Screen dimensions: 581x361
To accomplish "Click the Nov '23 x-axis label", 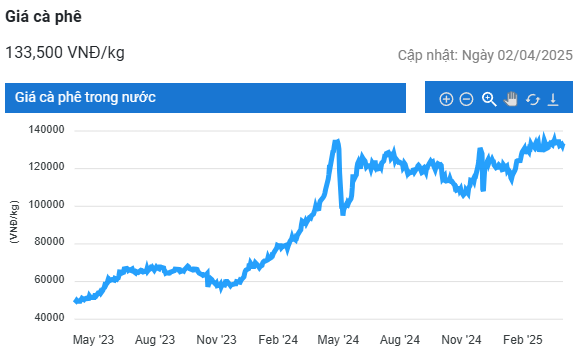I will point(216,340).
